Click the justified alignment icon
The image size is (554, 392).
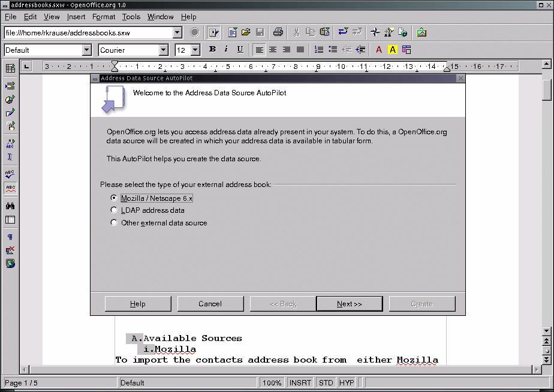(x=300, y=50)
